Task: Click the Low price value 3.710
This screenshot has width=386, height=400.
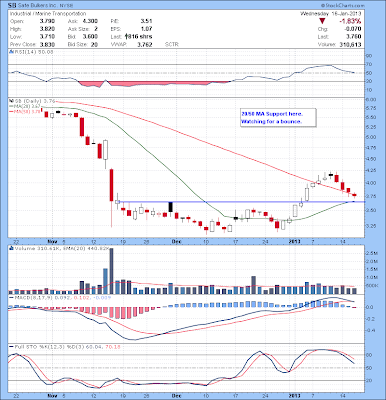Action: pyautogui.click(x=47, y=37)
